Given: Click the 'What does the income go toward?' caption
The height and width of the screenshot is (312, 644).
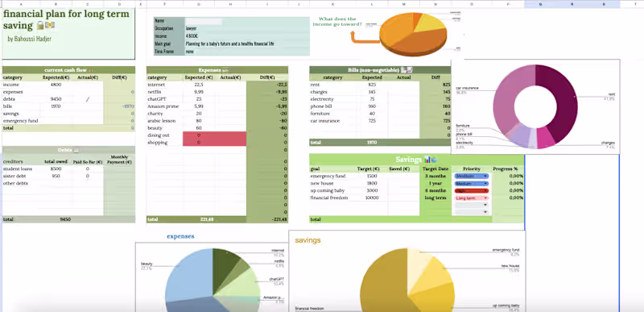Looking at the screenshot, I should (x=337, y=22).
